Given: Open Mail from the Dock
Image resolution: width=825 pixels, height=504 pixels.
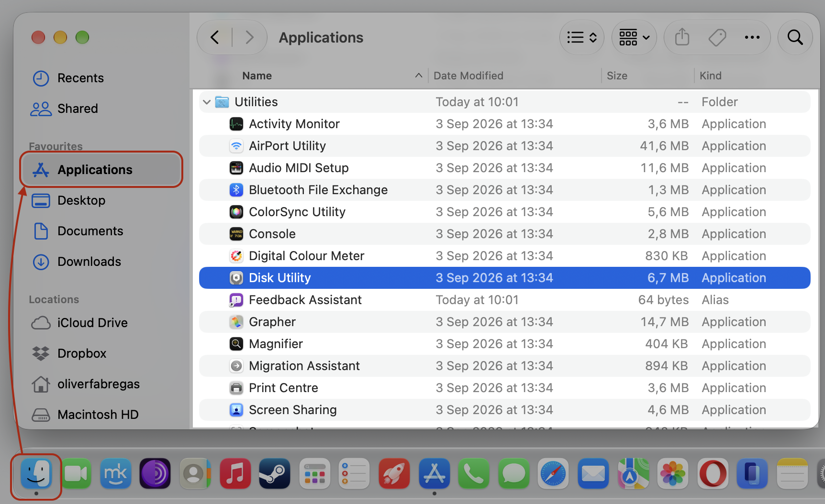Looking at the screenshot, I should (593, 473).
